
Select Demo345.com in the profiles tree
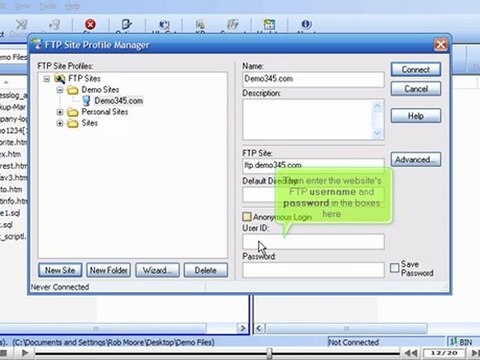pos(119,101)
